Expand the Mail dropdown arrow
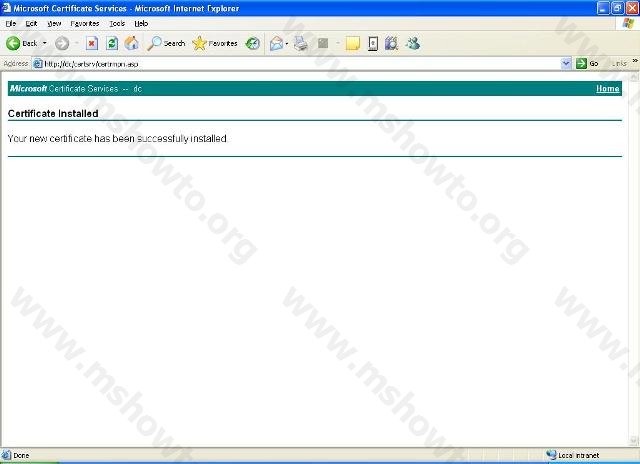Viewport: 640px width, 464px height. click(x=287, y=43)
